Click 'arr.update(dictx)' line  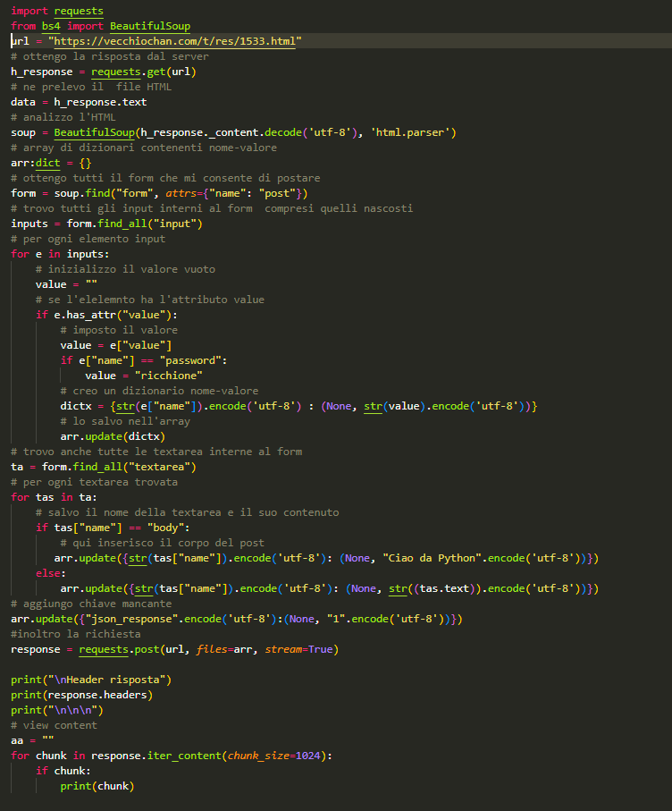113,436
